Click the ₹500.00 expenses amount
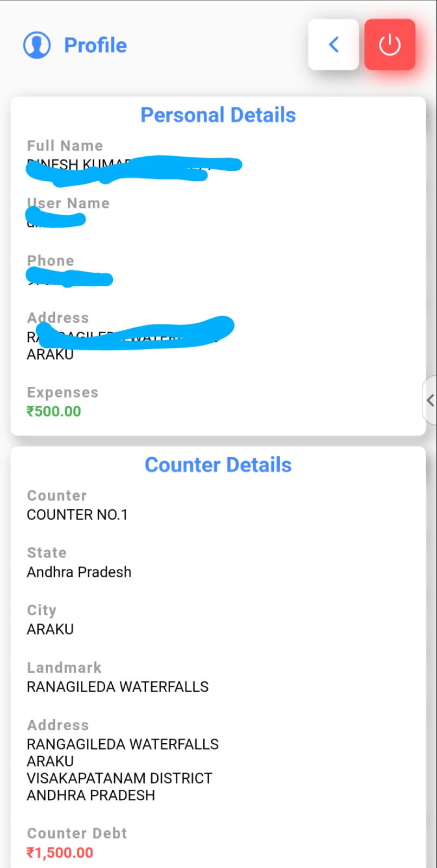 [54, 411]
